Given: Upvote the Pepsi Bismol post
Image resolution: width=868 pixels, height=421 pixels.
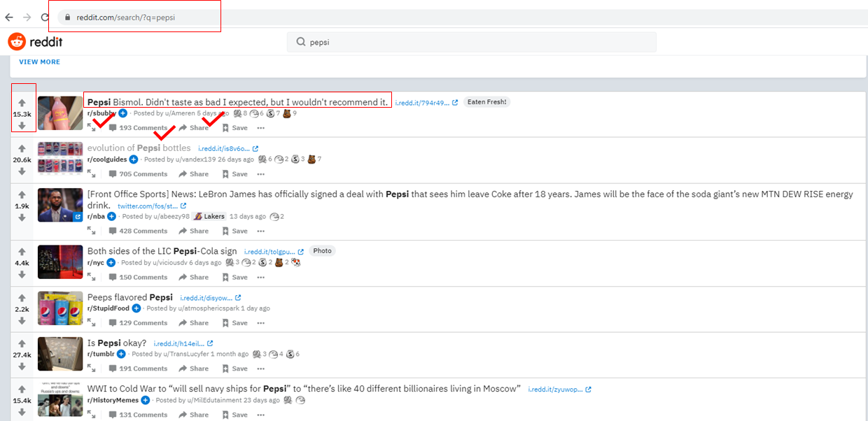Looking at the screenshot, I should (x=22, y=103).
